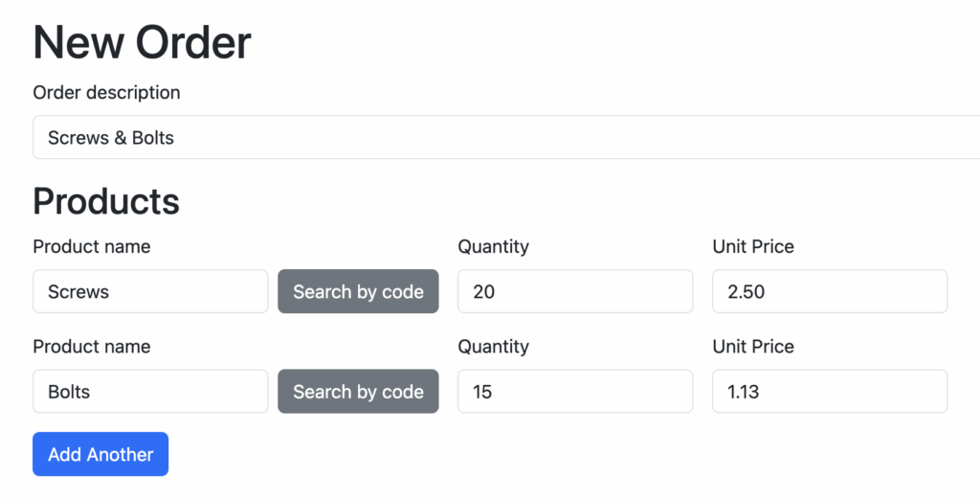Click the Product name label above Bolts
The height and width of the screenshot is (500, 980).
tap(92, 347)
